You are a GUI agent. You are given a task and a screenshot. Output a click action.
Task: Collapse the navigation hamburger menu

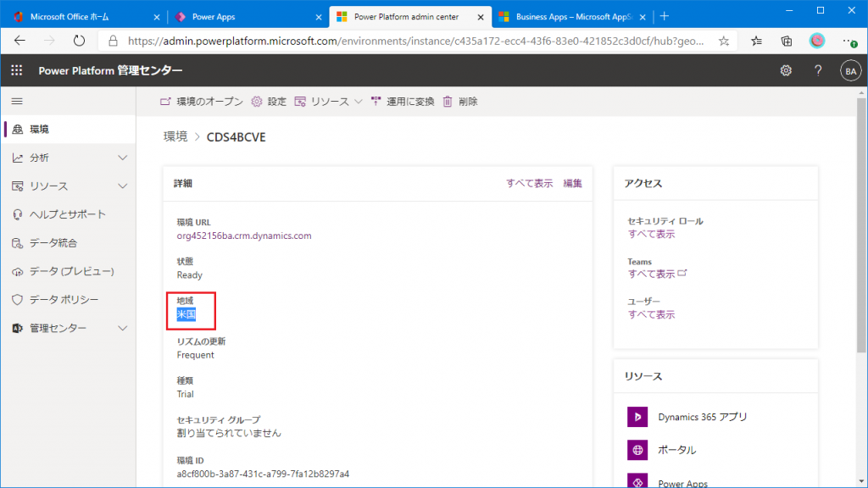click(17, 102)
